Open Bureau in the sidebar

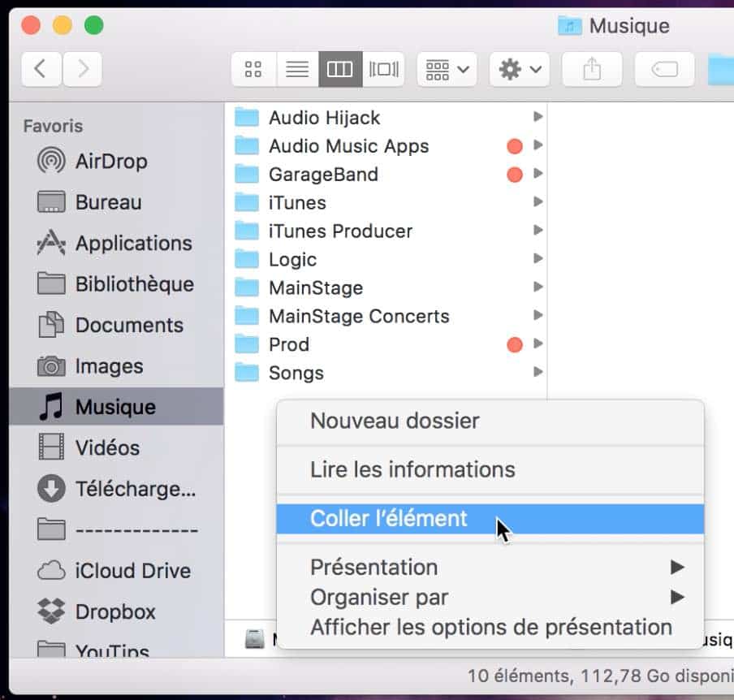point(116,202)
